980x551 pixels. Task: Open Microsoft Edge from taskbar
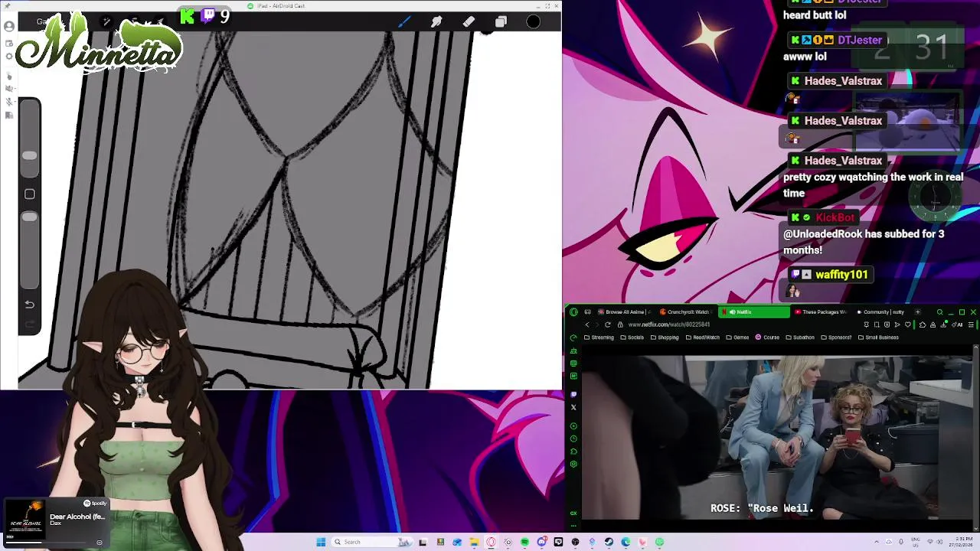tap(626, 542)
